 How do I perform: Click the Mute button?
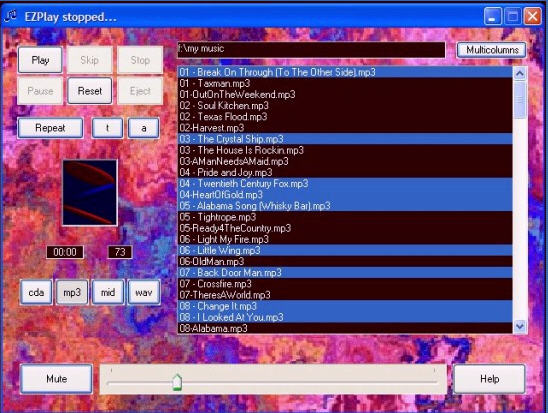click(x=56, y=379)
